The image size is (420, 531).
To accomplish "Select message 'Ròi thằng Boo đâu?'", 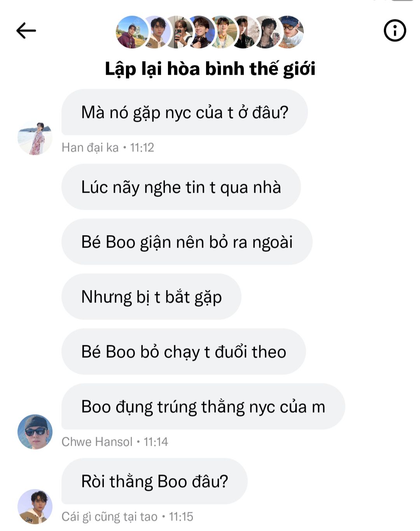I will pyautogui.click(x=154, y=481).
